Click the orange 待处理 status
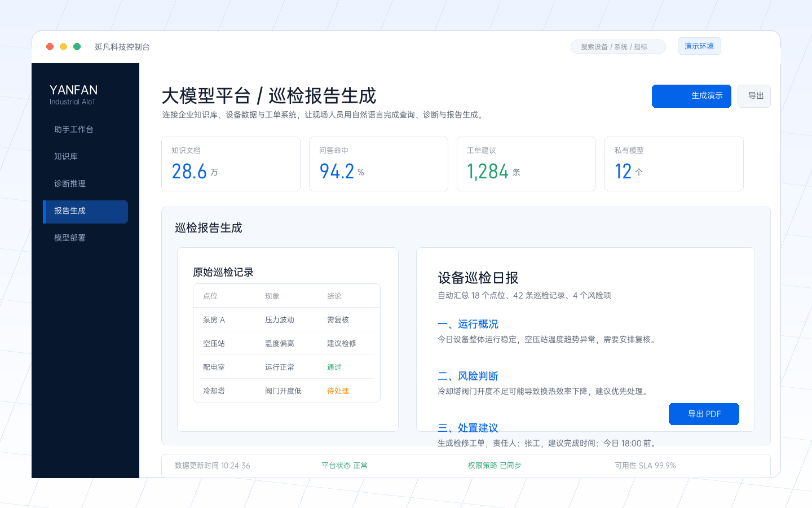 (x=338, y=391)
